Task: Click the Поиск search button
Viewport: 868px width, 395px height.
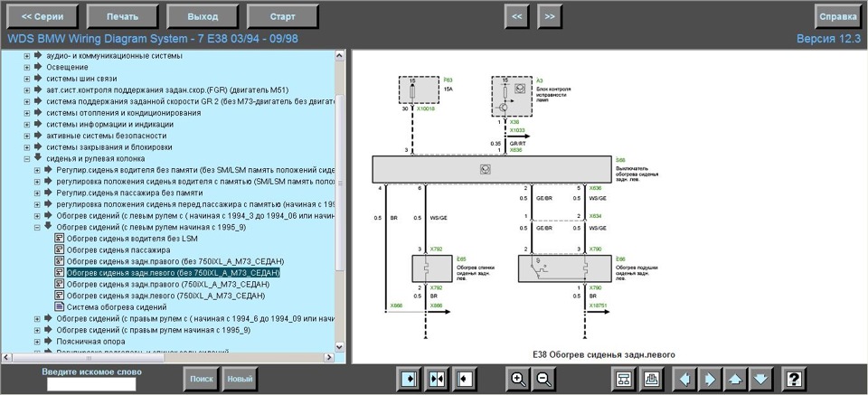Action: 202,379
